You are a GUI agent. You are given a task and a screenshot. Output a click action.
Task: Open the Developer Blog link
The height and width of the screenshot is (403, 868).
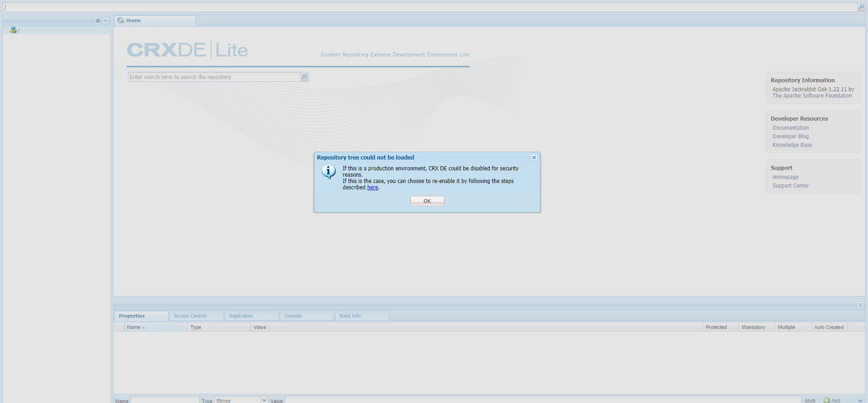(791, 136)
